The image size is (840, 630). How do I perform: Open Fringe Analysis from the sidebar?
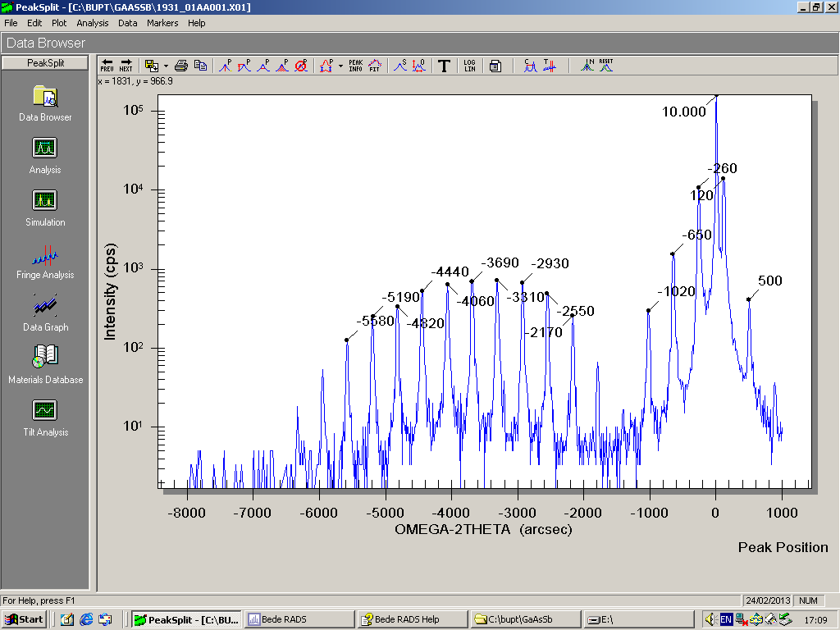(x=45, y=262)
